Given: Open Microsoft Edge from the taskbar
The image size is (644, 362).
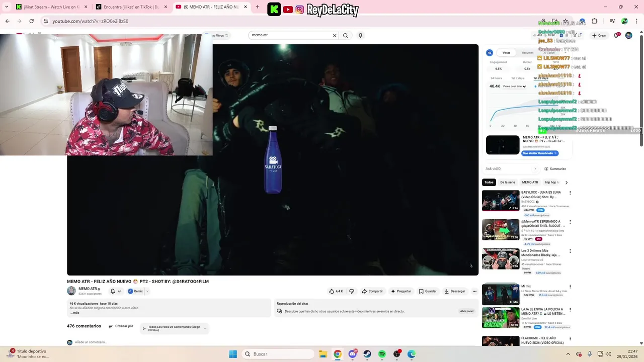Looking at the screenshot, I should (412, 354).
